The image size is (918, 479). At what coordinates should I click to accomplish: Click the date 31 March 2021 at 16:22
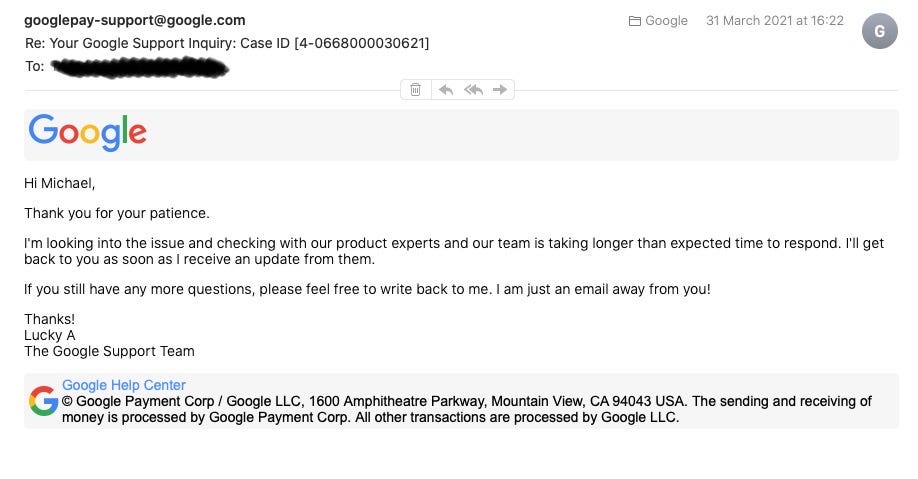point(775,20)
